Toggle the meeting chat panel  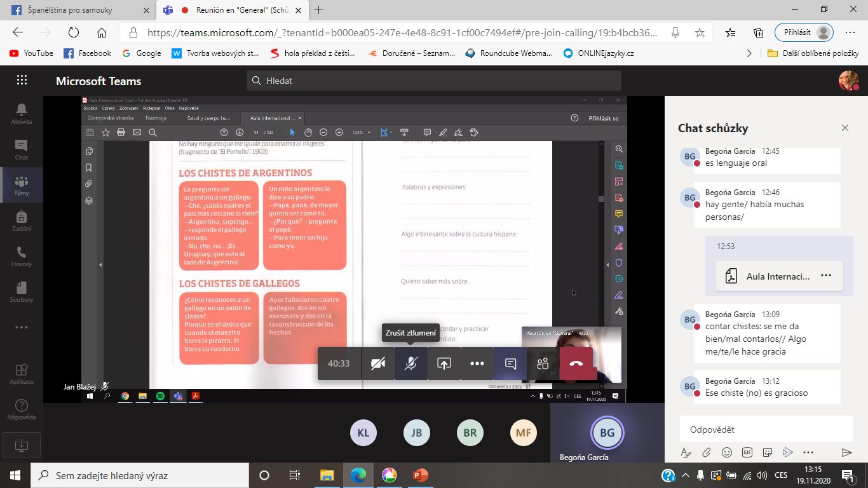(x=510, y=363)
